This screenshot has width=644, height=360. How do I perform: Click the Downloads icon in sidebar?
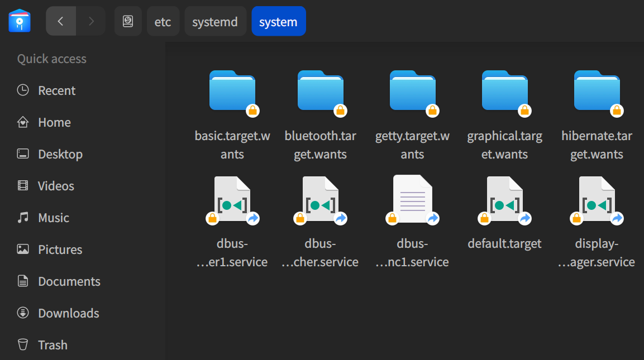(23, 313)
